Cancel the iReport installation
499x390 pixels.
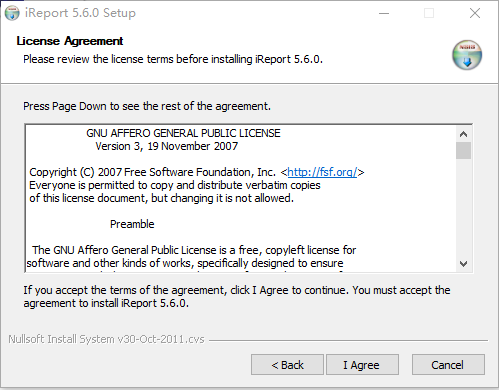click(448, 365)
